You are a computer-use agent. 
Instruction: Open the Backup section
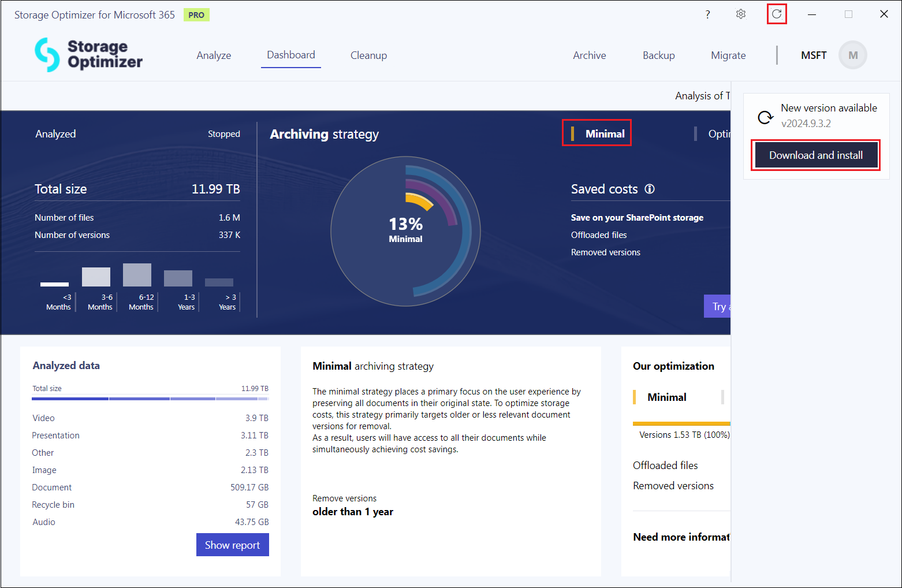click(658, 55)
